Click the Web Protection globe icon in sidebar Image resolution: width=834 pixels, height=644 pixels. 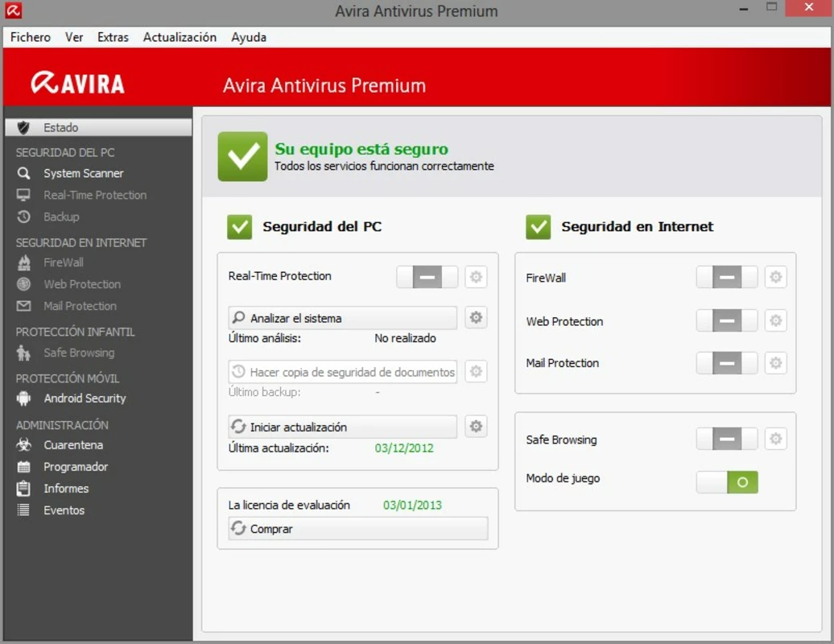pos(23,284)
